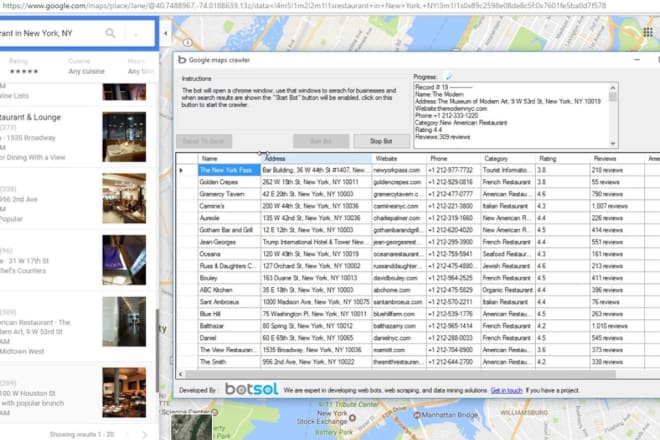The width and height of the screenshot is (660, 440).
Task: Sort by the Website column header
Action: [399, 159]
